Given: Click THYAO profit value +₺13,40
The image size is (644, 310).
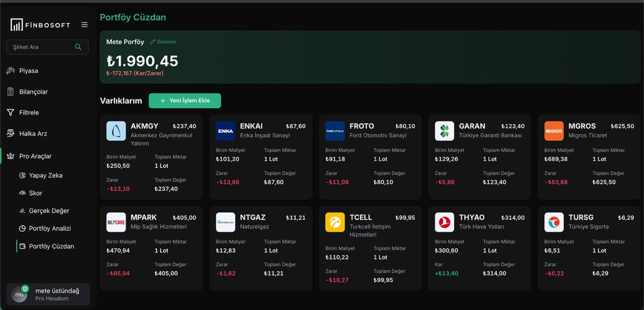Looking at the screenshot, I should click(x=447, y=273).
